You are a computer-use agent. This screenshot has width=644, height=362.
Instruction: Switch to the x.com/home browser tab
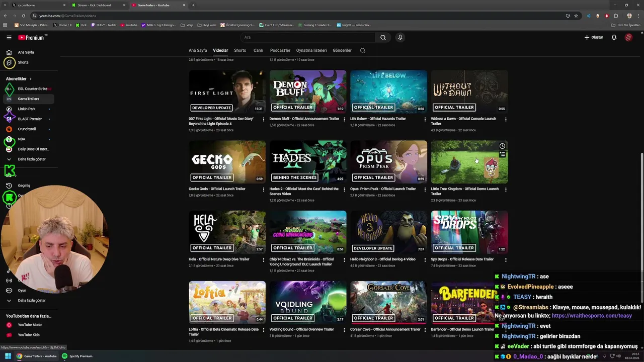pos(38,5)
